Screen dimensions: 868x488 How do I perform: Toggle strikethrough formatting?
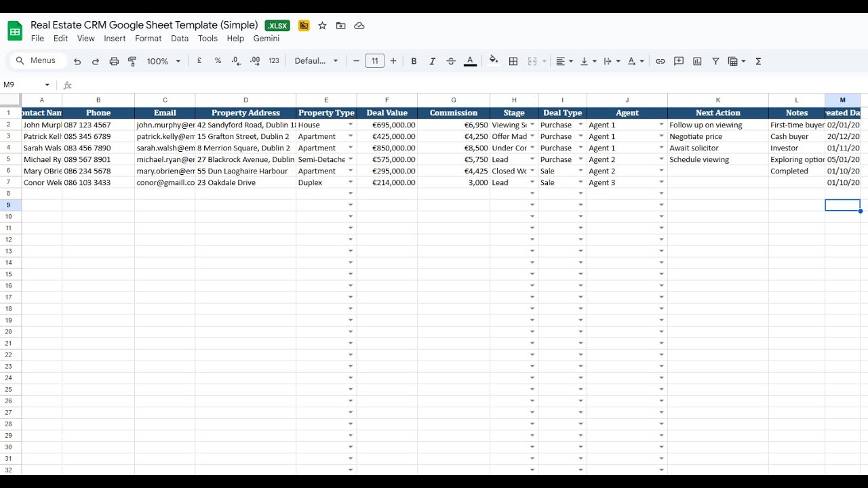point(451,61)
